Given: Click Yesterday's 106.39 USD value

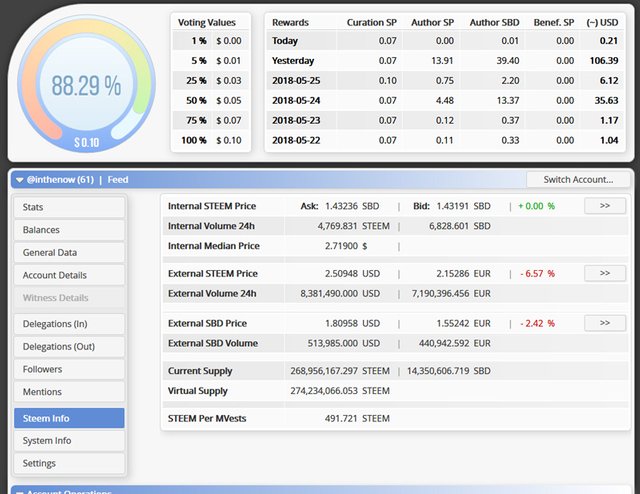Looking at the screenshot, I should 604,61.
